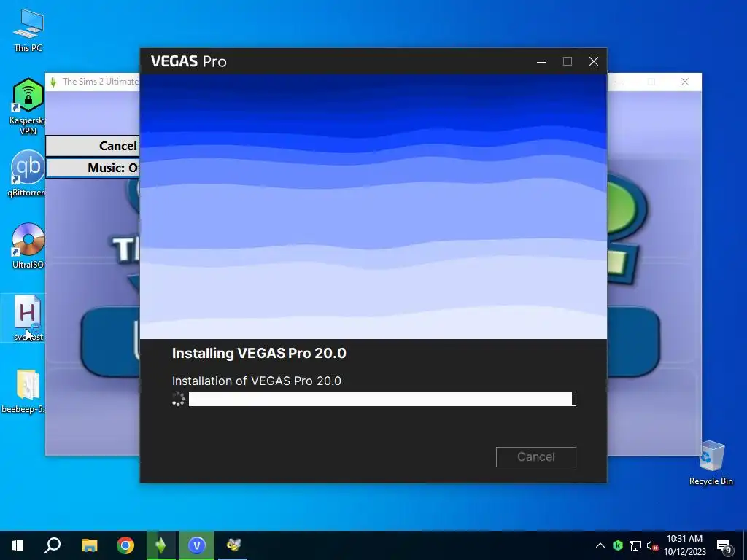747x560 pixels.
Task: Select the Recycle Bin icon
Action: click(x=711, y=462)
